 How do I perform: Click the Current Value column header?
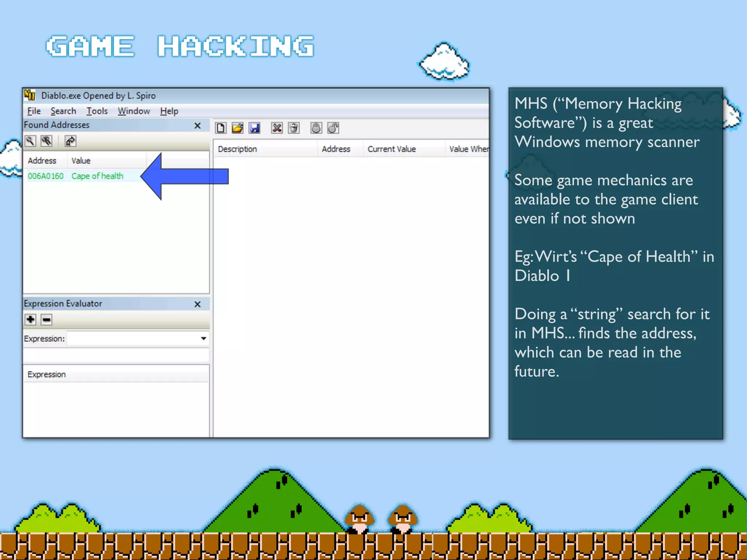coord(392,149)
